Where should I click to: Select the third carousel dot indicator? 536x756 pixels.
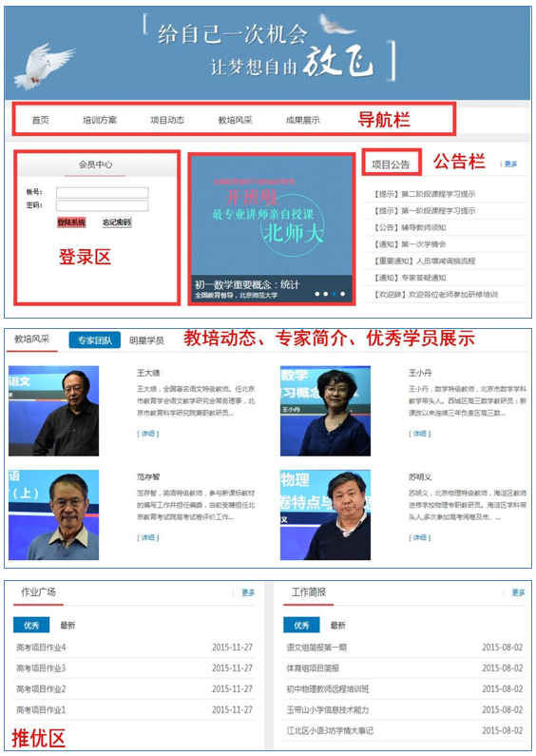(x=334, y=294)
